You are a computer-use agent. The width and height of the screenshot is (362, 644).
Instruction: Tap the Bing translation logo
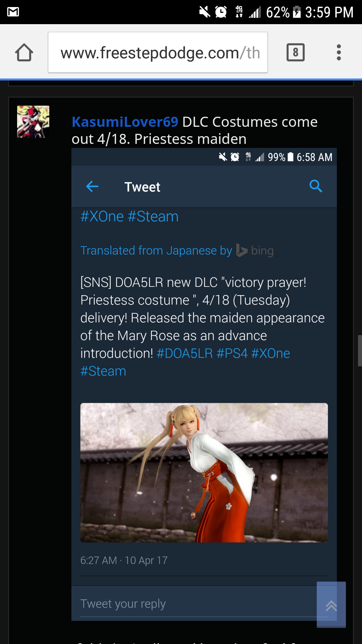click(x=255, y=251)
